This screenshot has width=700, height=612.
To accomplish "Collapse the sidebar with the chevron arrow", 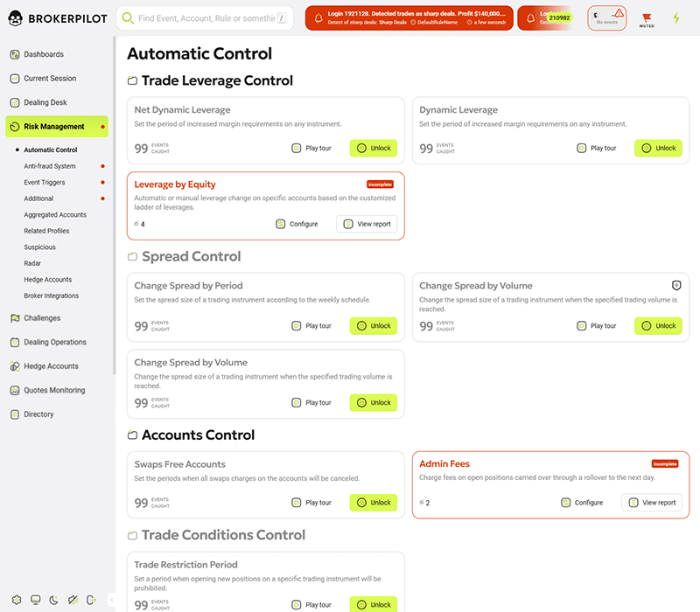I will coord(111,601).
